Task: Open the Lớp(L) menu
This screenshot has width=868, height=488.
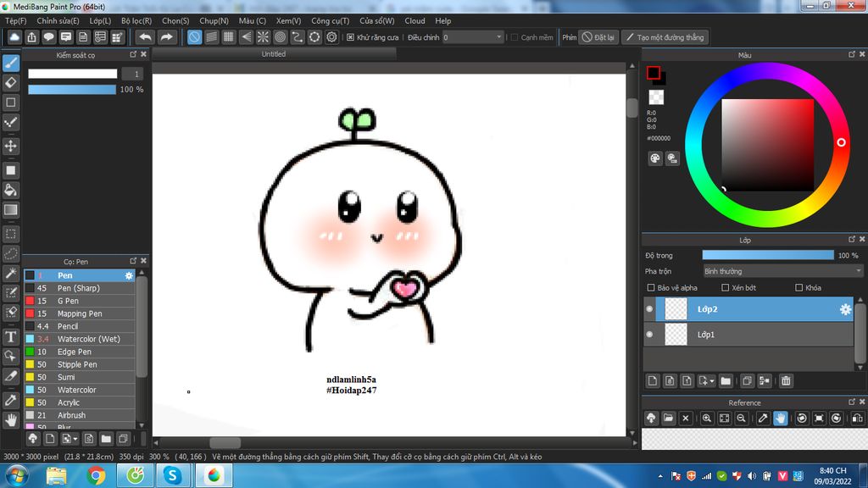Action: [100, 20]
